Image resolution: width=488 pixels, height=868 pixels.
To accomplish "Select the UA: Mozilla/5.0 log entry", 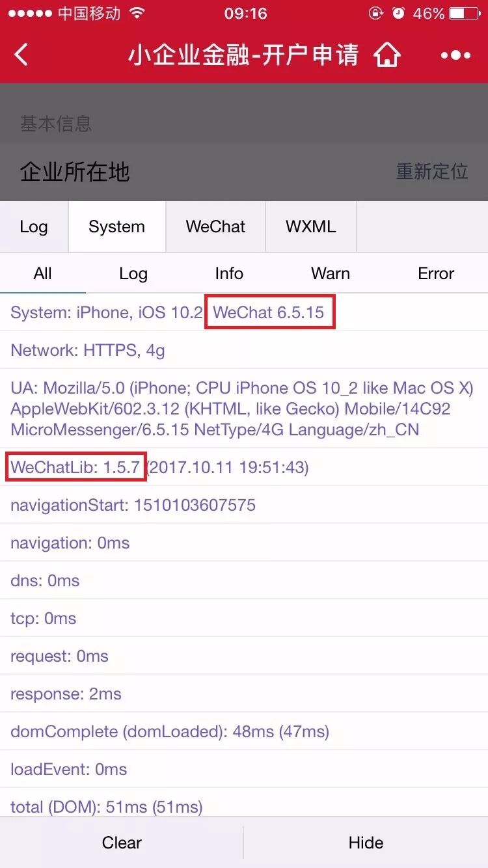I will (x=244, y=409).
